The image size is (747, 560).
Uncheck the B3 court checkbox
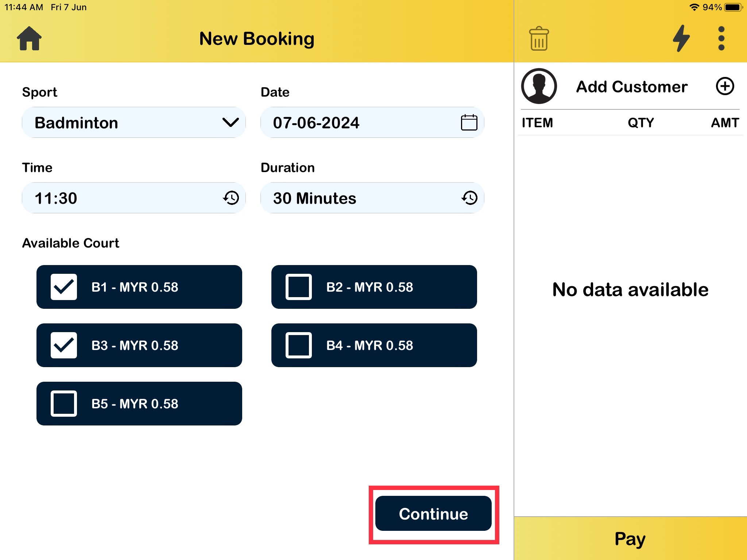coord(64,345)
